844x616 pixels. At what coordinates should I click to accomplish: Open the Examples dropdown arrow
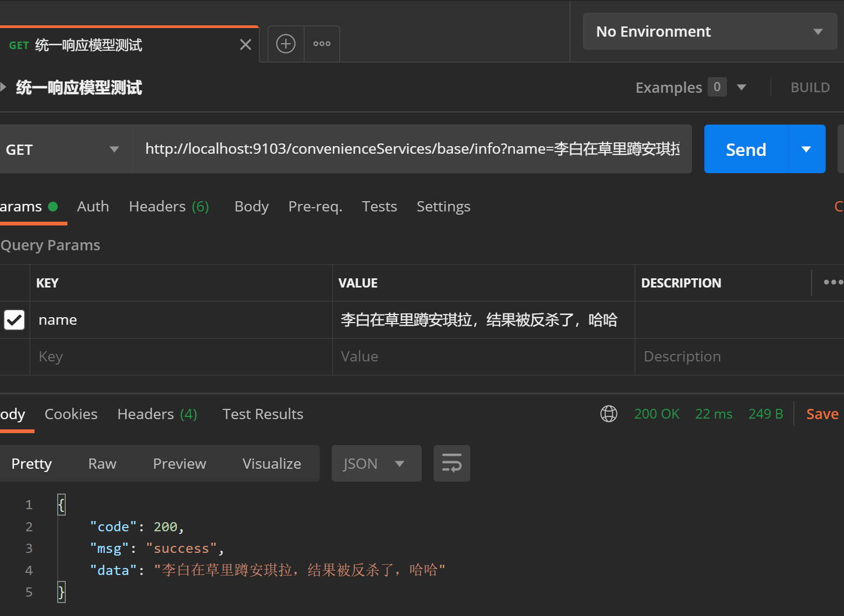tap(742, 87)
